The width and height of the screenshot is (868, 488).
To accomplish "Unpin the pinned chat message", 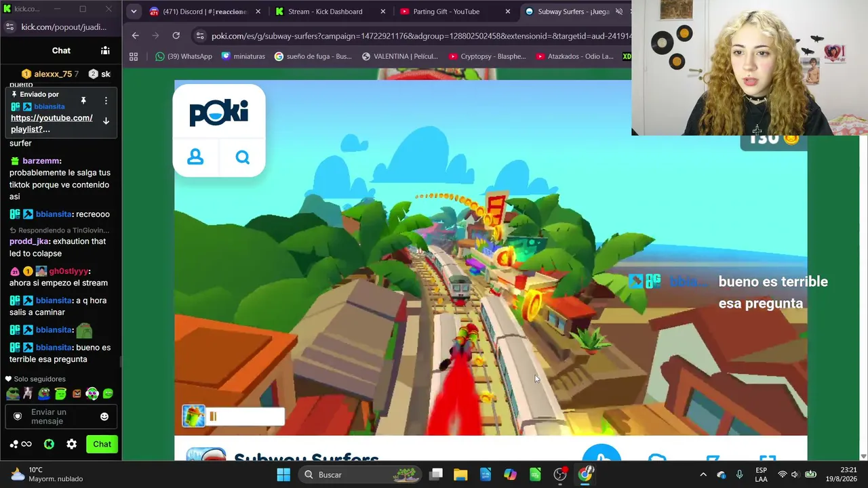I will (83, 100).
